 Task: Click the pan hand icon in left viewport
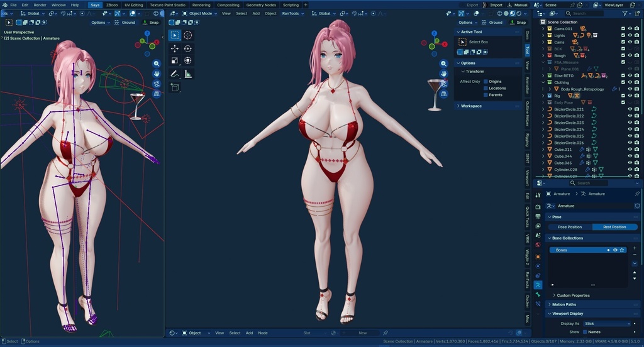pos(157,74)
